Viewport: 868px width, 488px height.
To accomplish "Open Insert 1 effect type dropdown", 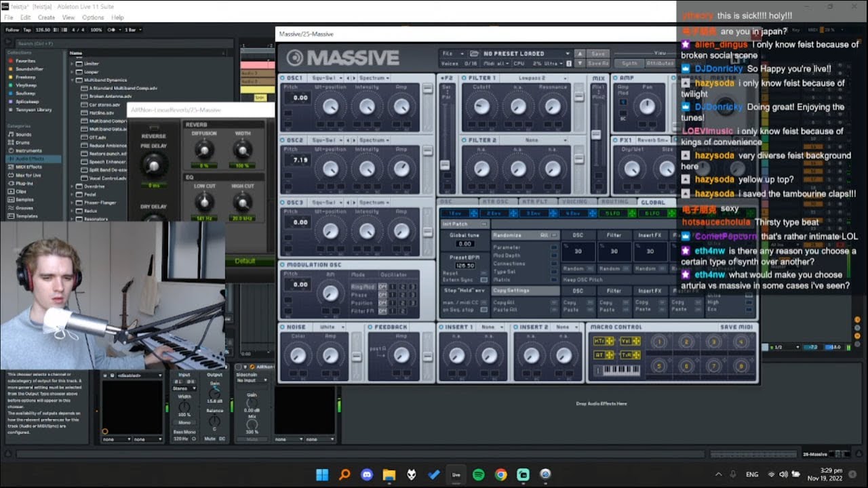I will (x=490, y=327).
